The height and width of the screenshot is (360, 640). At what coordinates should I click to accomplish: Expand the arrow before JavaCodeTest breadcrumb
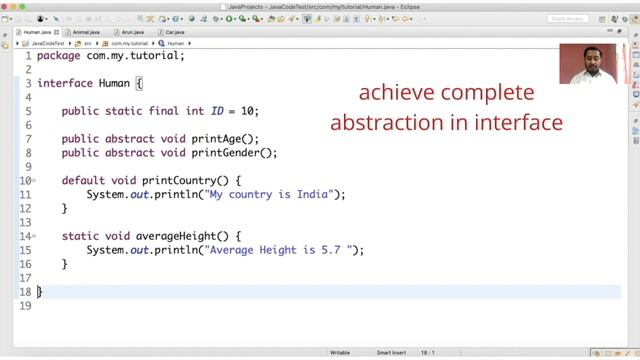click(17, 43)
